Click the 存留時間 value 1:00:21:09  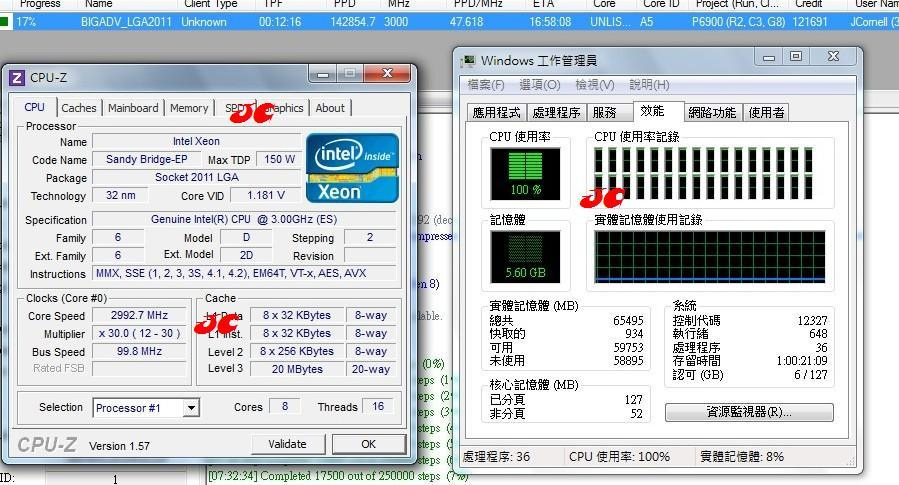point(802,361)
